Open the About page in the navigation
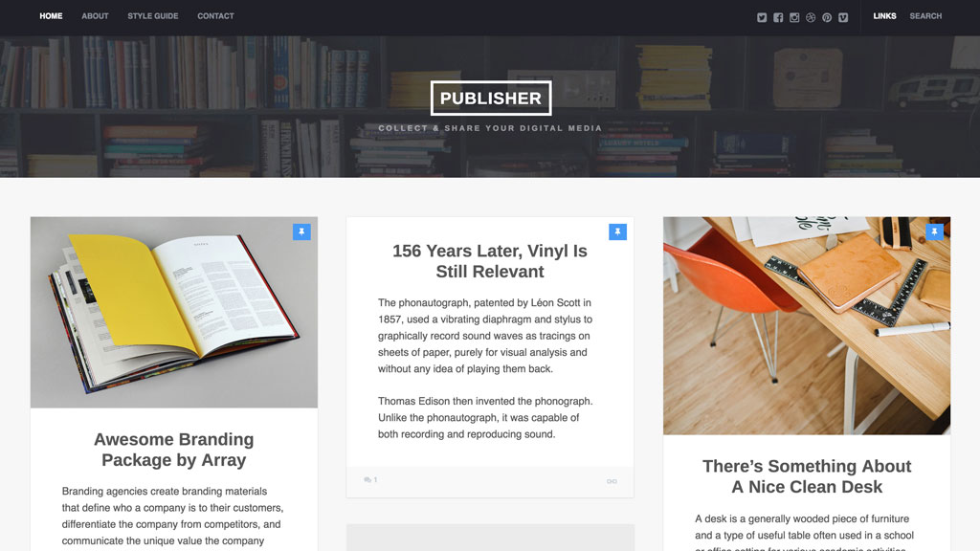 (95, 16)
